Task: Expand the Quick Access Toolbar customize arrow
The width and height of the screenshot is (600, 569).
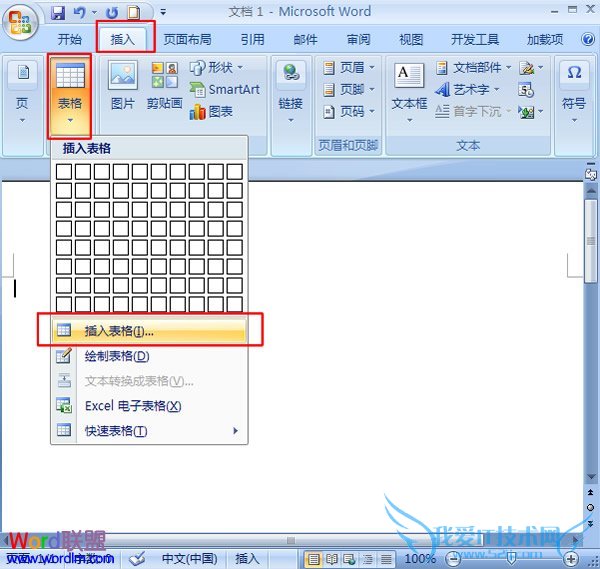Action: (x=163, y=13)
